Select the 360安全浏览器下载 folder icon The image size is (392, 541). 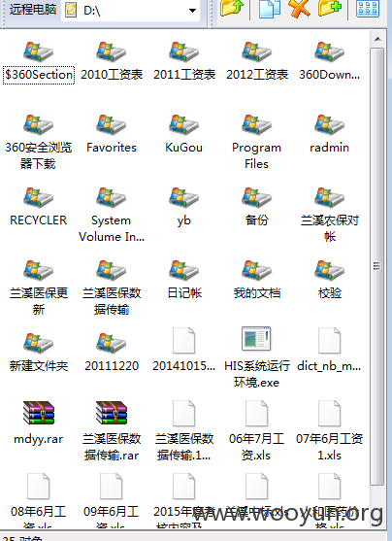click(38, 125)
